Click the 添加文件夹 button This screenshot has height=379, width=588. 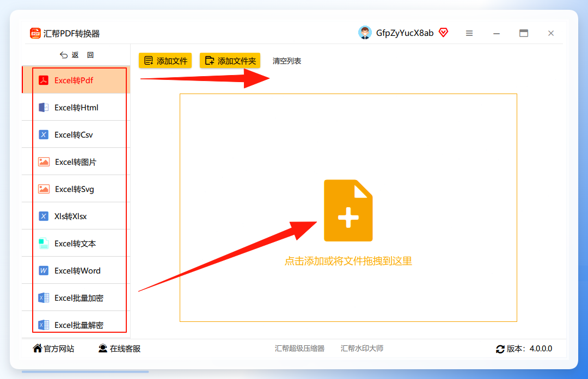click(230, 61)
